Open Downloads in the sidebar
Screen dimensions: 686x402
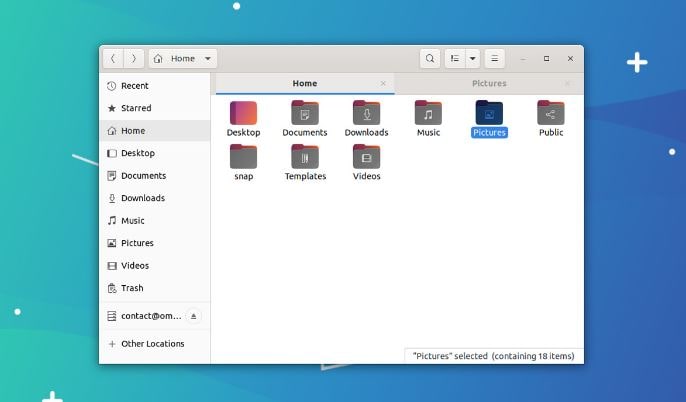tap(155, 198)
